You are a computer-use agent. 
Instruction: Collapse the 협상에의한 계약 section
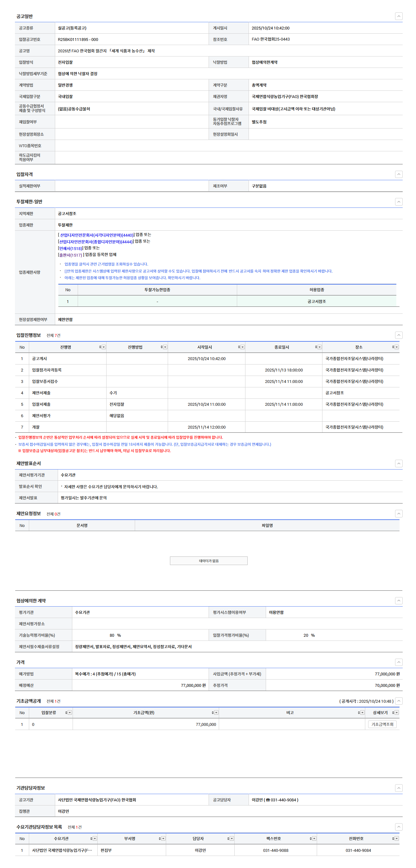click(x=399, y=601)
